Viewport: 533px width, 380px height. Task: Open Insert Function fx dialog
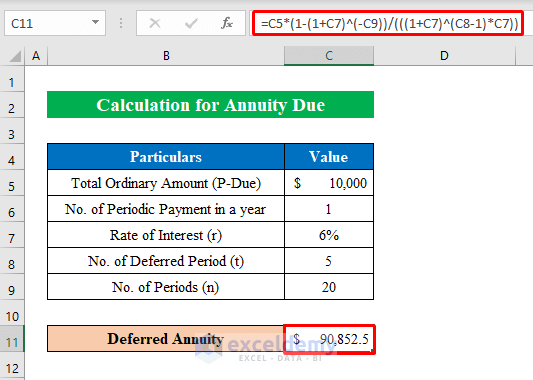[x=227, y=23]
